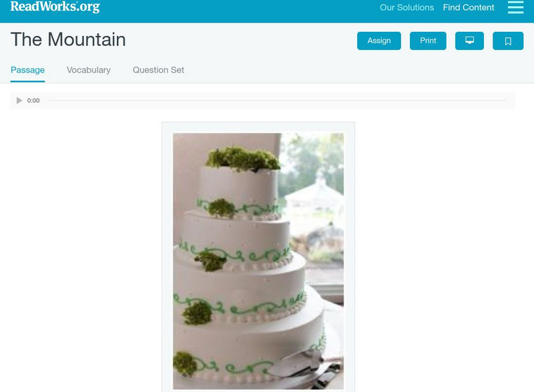Image resolution: width=534 pixels, height=392 pixels.
Task: Open the Find Content menu
Action: tap(469, 7)
